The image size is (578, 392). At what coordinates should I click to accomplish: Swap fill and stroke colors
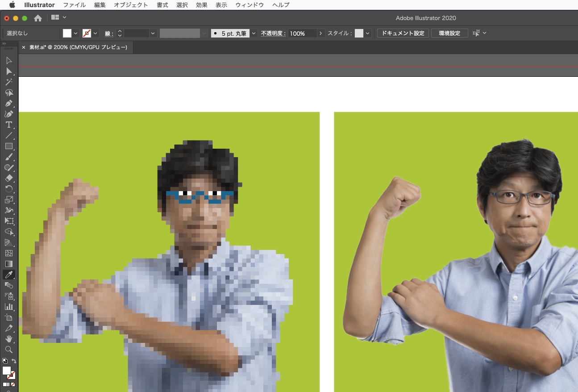(14, 361)
